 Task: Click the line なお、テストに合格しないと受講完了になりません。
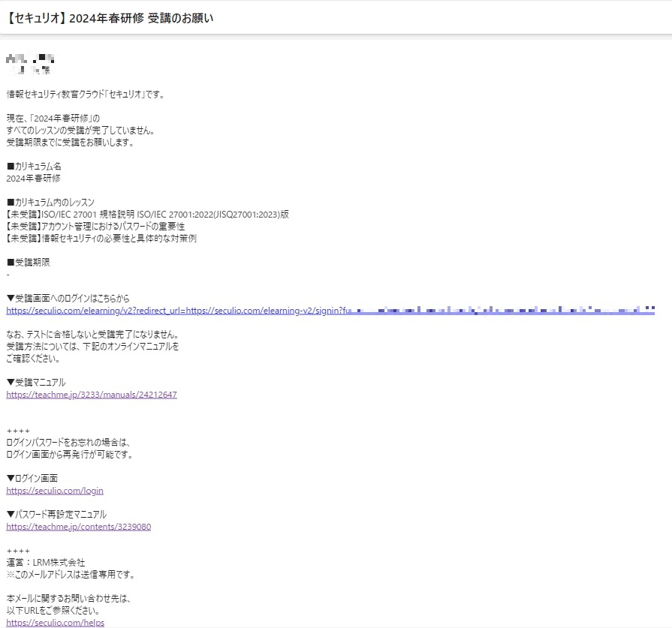pyautogui.click(x=92, y=334)
